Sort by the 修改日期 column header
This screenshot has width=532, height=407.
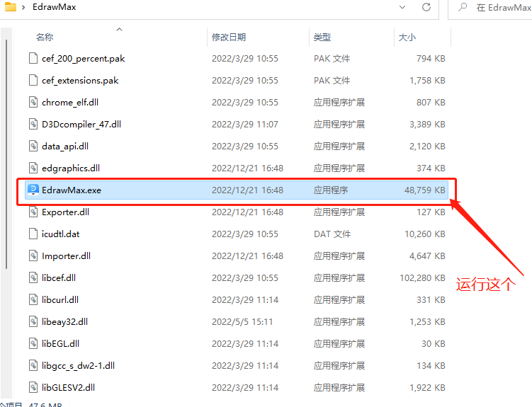coord(229,37)
